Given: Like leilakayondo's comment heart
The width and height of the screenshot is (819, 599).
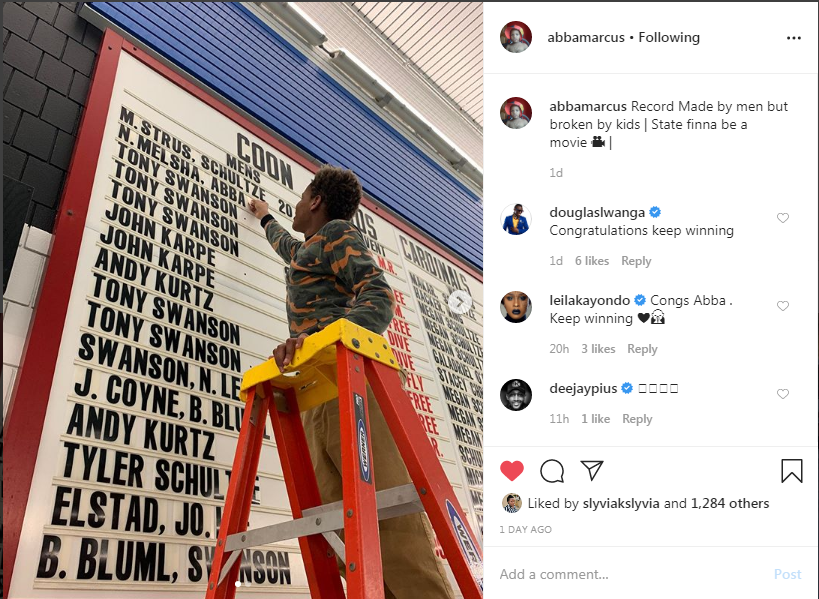Looking at the screenshot, I should pyautogui.click(x=782, y=306).
